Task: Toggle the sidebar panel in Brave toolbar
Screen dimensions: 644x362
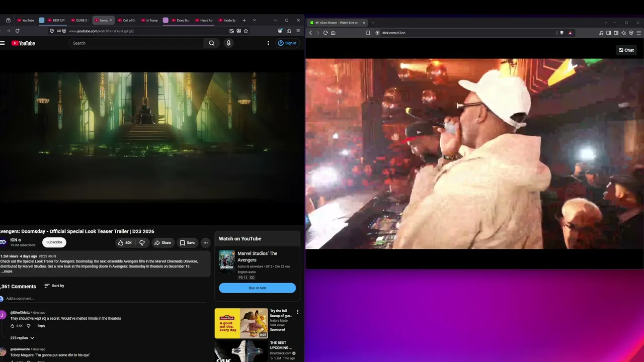Action: click(x=608, y=33)
